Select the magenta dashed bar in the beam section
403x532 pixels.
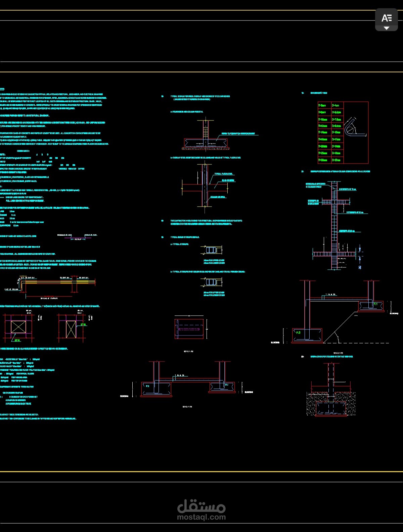[189, 329]
